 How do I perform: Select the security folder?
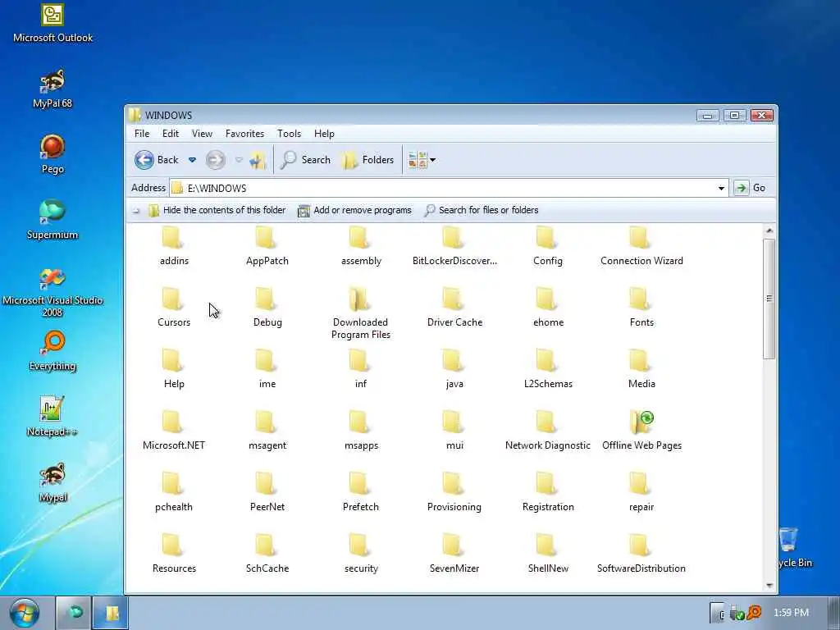tap(361, 555)
